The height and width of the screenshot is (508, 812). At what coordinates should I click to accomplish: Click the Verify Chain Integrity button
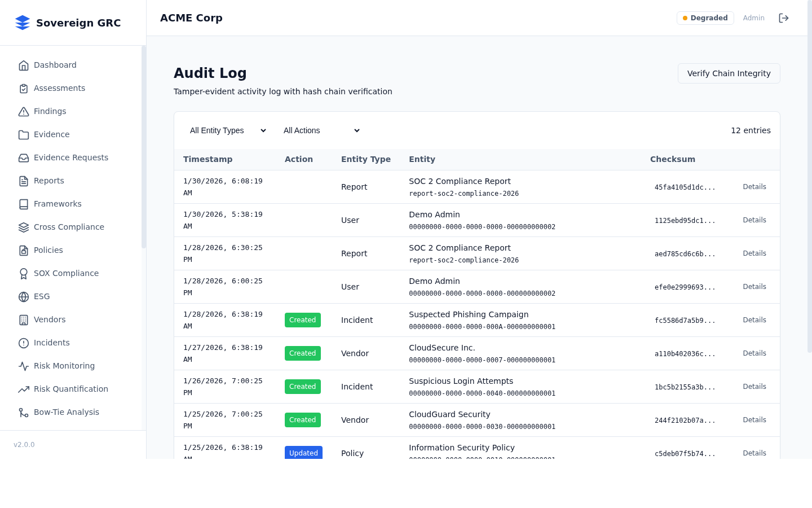[x=729, y=73]
